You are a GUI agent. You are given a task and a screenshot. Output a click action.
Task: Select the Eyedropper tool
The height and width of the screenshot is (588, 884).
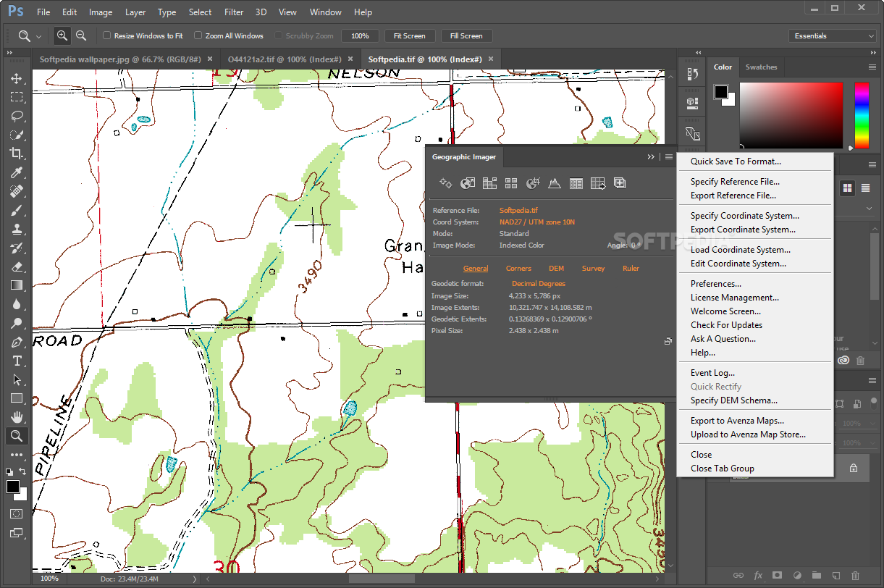pyautogui.click(x=16, y=172)
